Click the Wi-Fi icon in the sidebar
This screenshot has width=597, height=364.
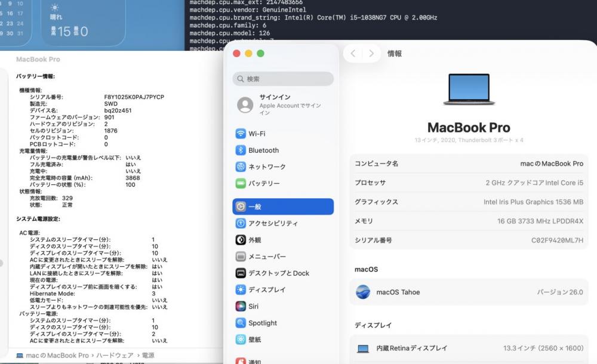(241, 134)
